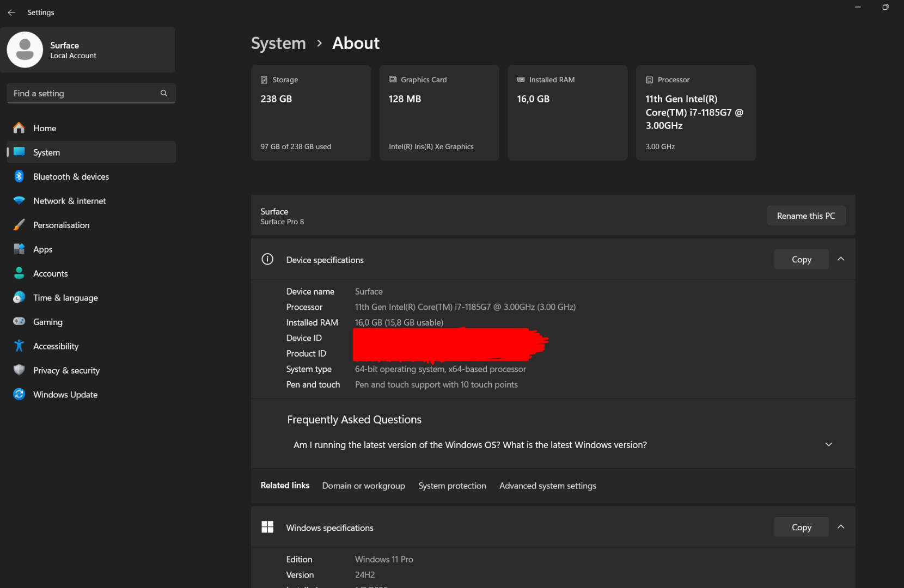The height and width of the screenshot is (588, 904).
Task: Click the Graphics Card icon
Action: pos(393,79)
